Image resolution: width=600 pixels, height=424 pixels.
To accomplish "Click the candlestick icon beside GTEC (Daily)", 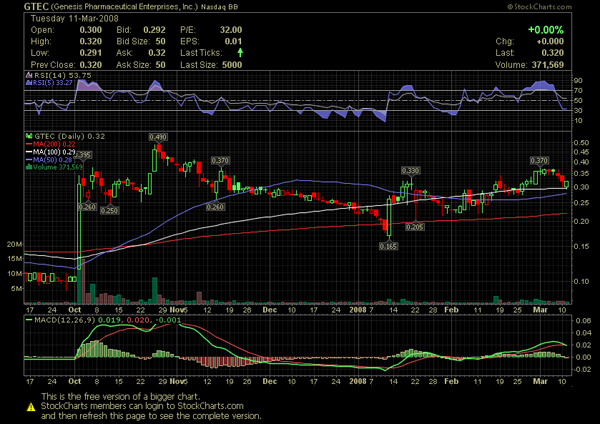I will coord(29,136).
